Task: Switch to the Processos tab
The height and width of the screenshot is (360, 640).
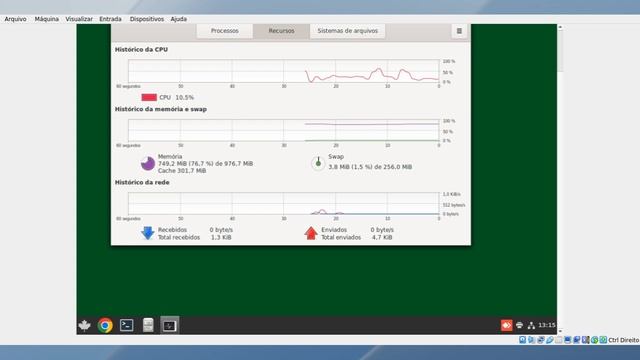Action: click(x=224, y=31)
